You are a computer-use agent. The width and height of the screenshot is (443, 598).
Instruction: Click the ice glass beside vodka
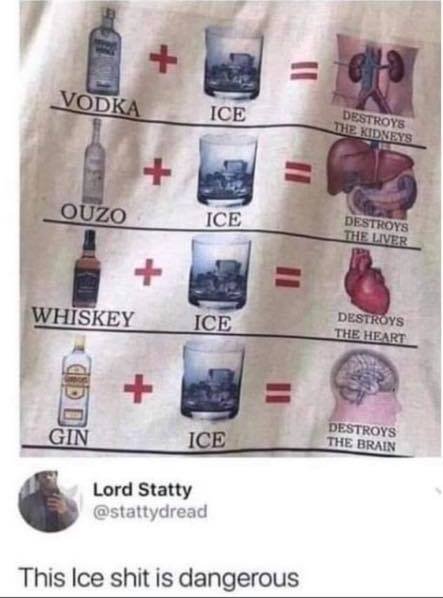[233, 63]
